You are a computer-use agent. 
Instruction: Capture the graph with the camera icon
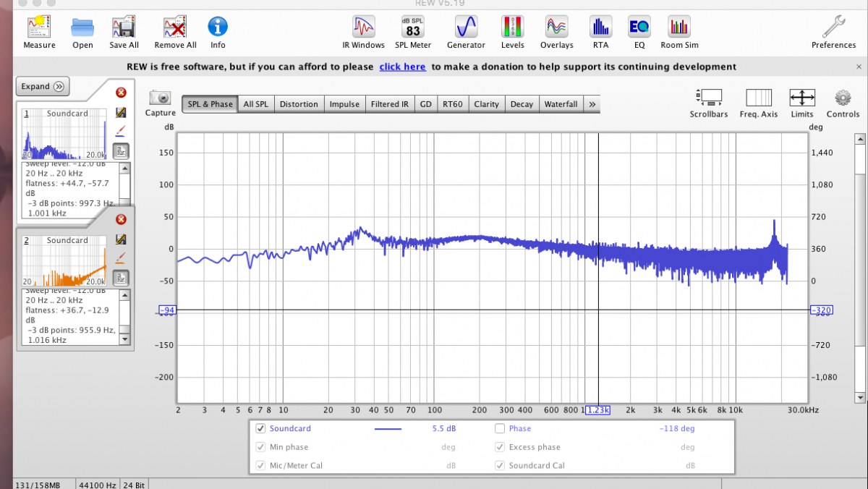(160, 98)
